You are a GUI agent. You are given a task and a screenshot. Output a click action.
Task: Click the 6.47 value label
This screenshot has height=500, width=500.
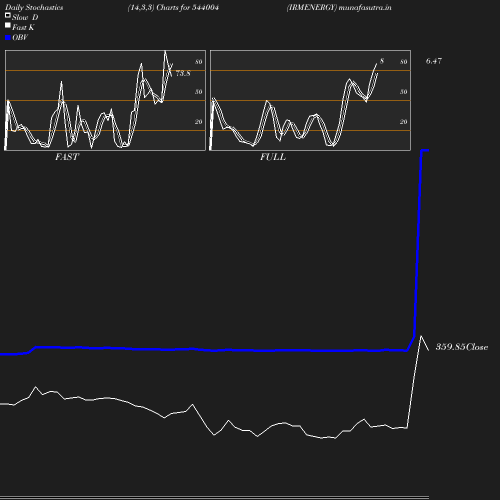pos(434,61)
